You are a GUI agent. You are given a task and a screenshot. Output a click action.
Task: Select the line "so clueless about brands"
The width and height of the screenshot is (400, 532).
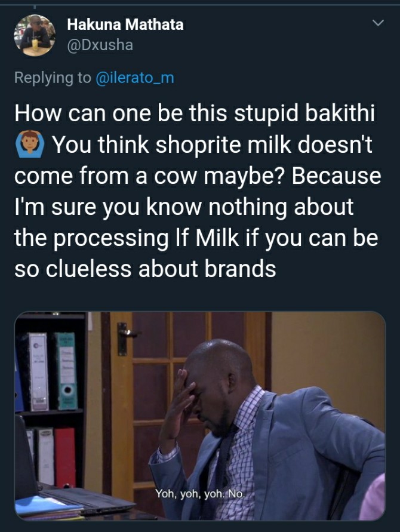tap(145, 269)
